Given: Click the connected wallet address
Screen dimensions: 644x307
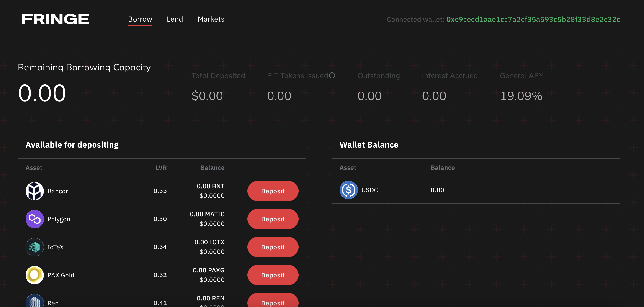Looking at the screenshot, I should click(x=533, y=20).
